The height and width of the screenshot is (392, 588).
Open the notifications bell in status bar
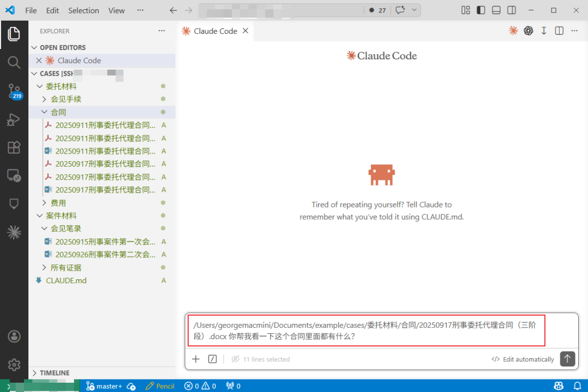[x=578, y=385]
